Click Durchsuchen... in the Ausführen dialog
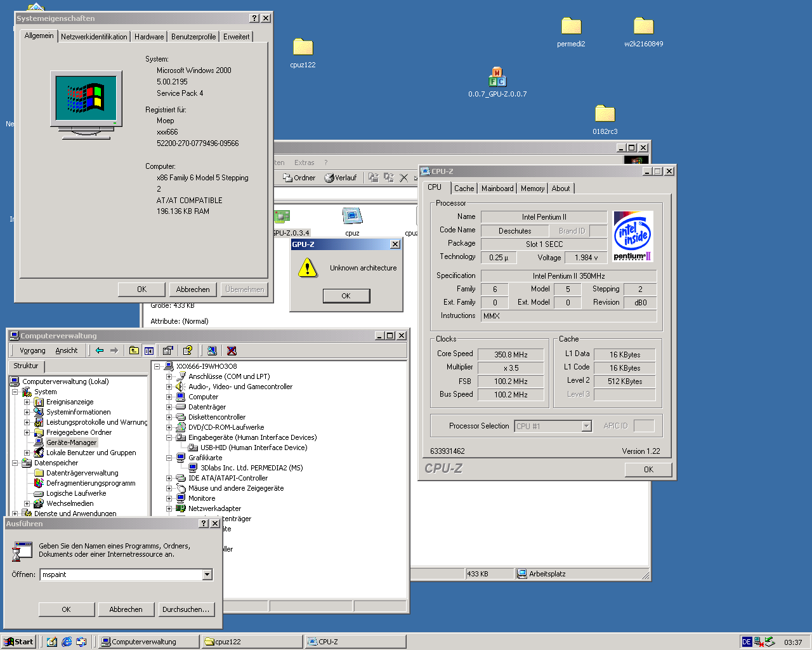Viewport: 812px width, 650px height. [186, 609]
